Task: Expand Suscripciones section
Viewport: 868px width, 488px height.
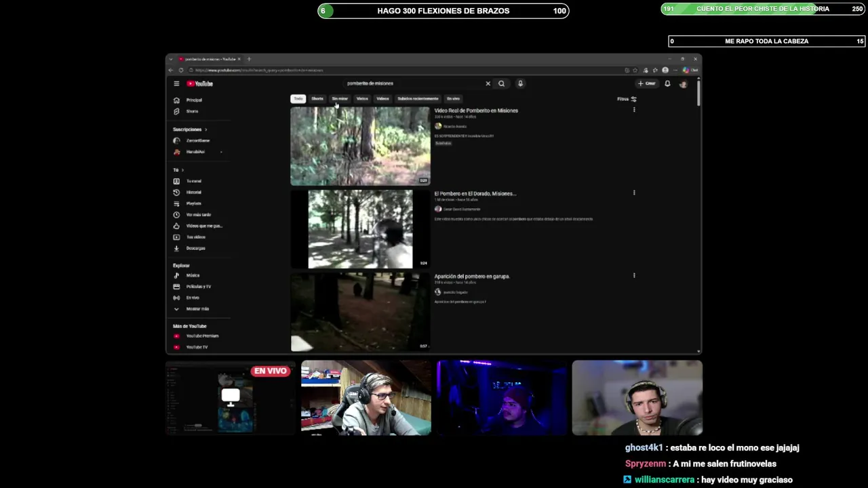Action: 190,129
